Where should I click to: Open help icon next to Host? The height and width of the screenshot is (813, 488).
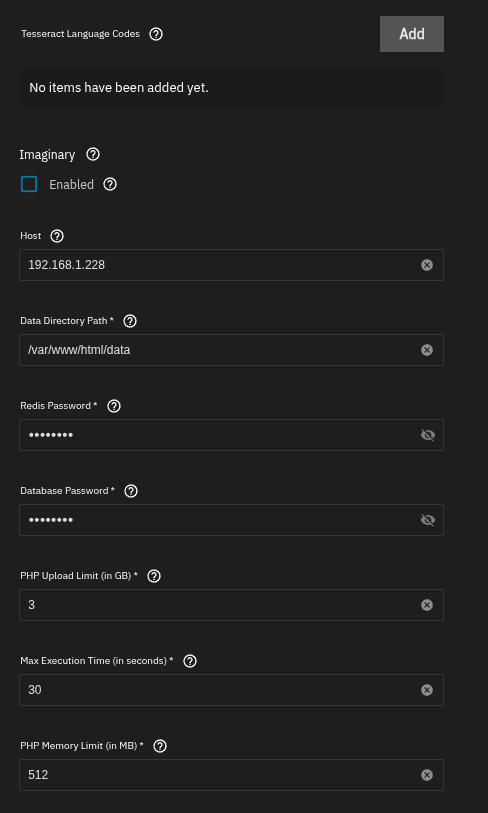pyautogui.click(x=57, y=236)
